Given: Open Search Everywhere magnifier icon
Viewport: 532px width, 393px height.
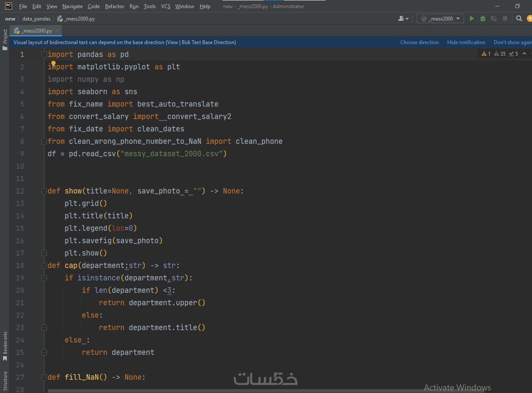Looking at the screenshot, I should [x=519, y=19].
